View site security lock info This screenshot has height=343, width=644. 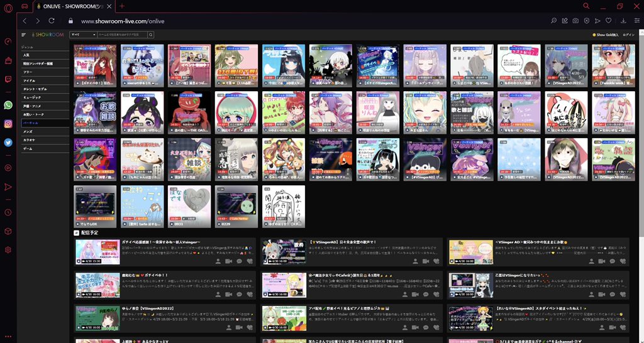[70, 21]
